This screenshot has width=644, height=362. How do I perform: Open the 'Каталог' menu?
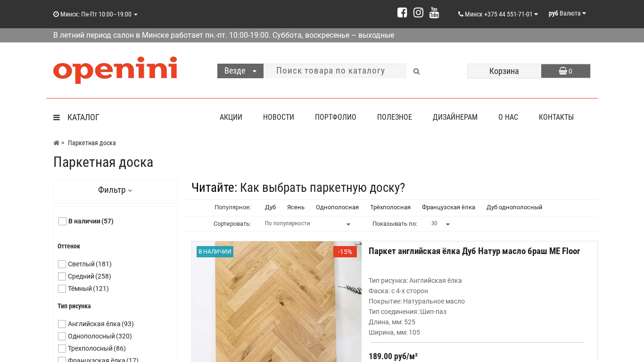83,117
